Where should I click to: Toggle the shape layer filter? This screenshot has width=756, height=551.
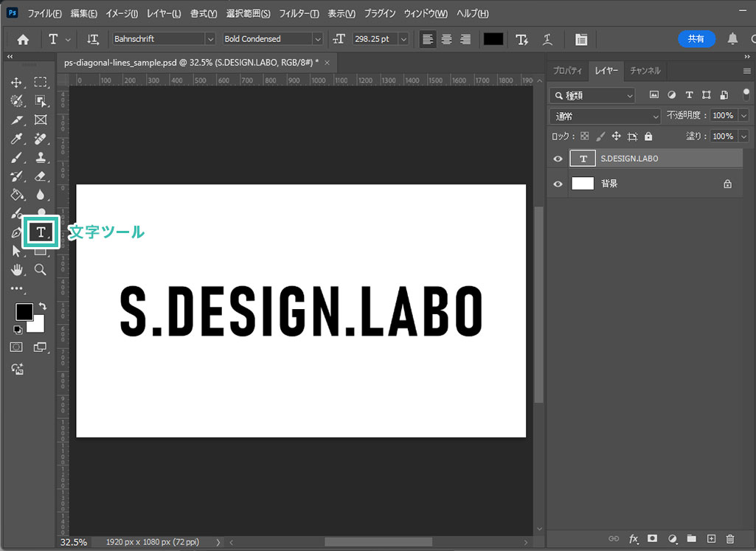[x=707, y=95]
